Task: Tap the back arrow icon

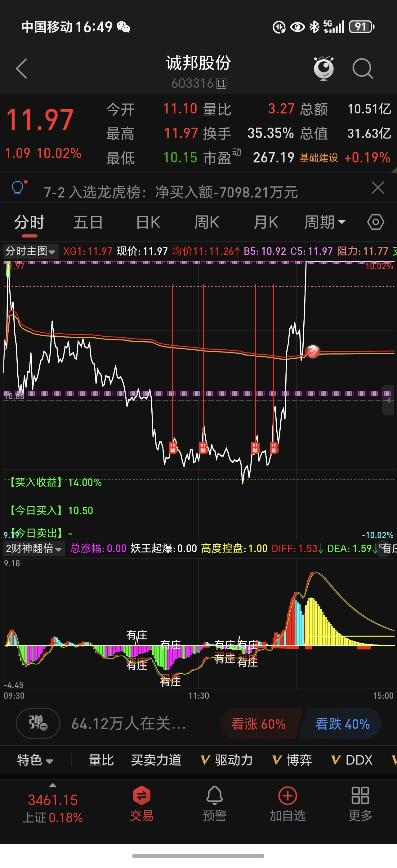Action: click(x=21, y=69)
